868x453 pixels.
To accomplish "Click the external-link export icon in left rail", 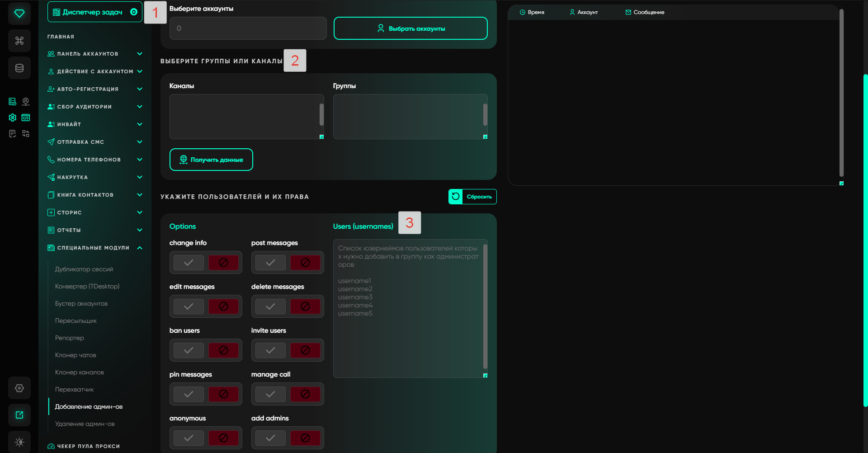I will (19, 415).
